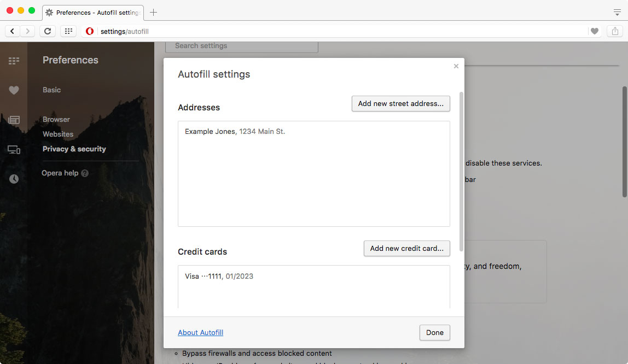This screenshot has height=364, width=628.
Task: Open Synced tabs devices icon
Action: pos(14,149)
